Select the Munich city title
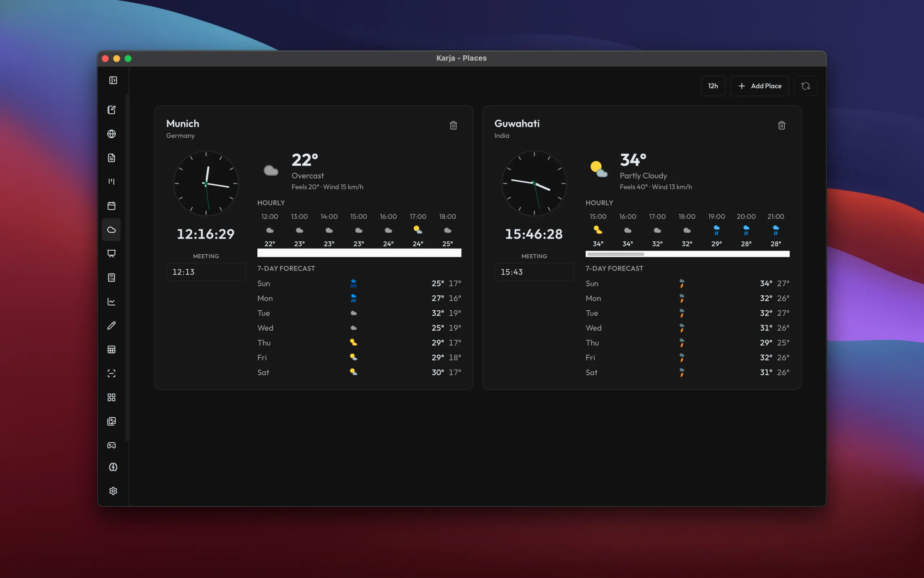 183,124
